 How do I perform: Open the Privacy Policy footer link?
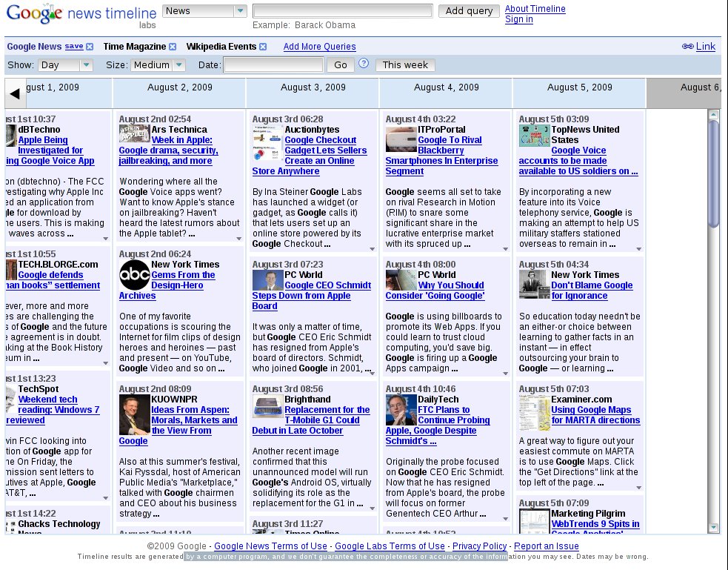pyautogui.click(x=479, y=546)
